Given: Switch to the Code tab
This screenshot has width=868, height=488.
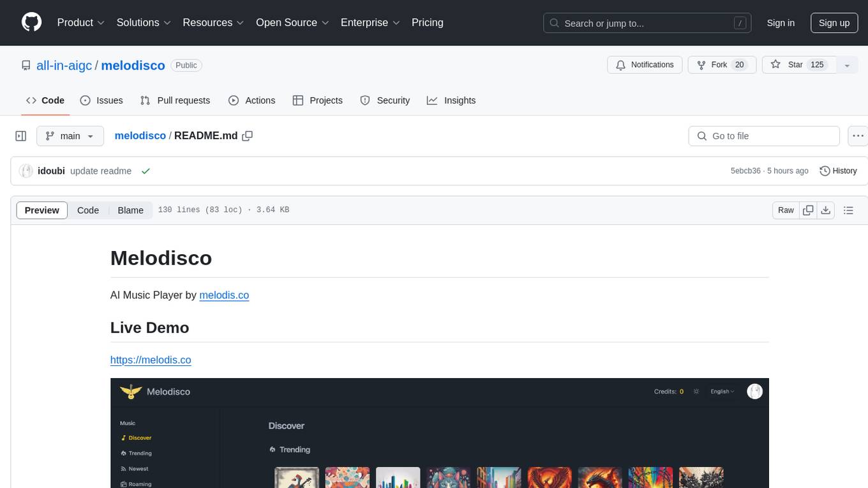Looking at the screenshot, I should tap(45, 100).
